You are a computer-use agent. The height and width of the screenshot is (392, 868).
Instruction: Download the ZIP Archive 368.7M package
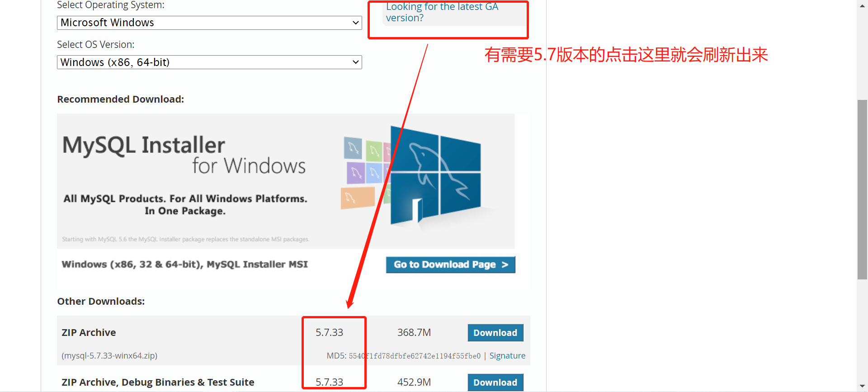pyautogui.click(x=495, y=333)
